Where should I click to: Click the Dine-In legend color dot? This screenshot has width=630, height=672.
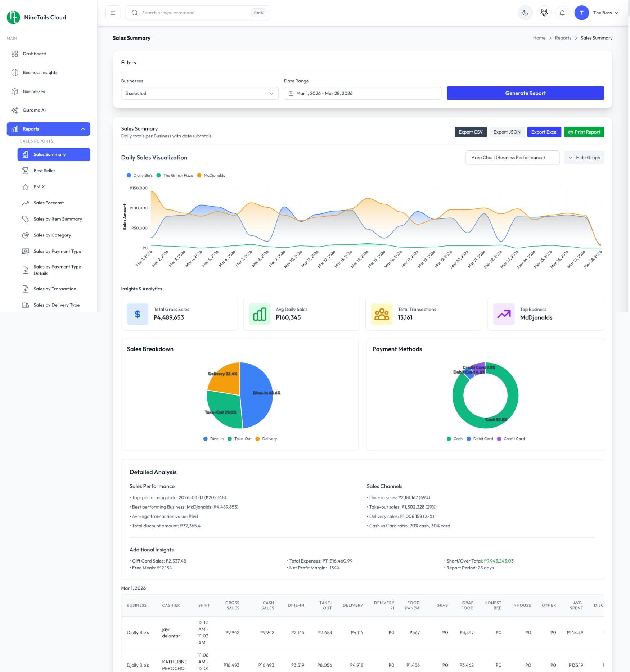coord(205,439)
